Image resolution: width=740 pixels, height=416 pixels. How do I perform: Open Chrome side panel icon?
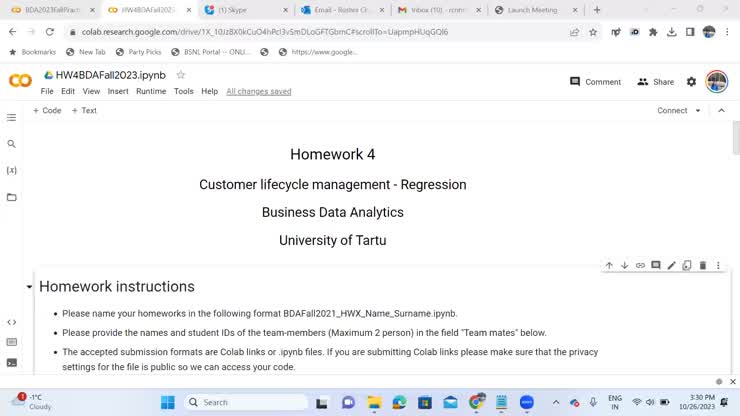pyautogui.click(x=690, y=32)
